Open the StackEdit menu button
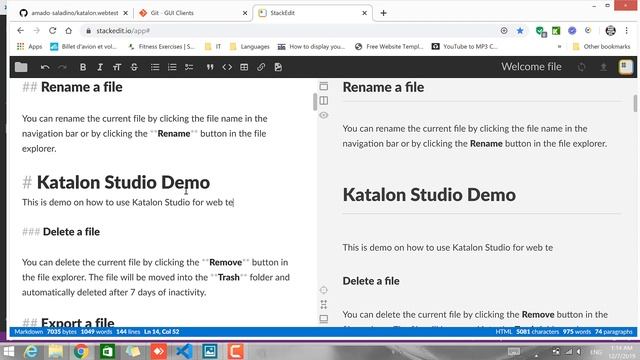 [625, 67]
